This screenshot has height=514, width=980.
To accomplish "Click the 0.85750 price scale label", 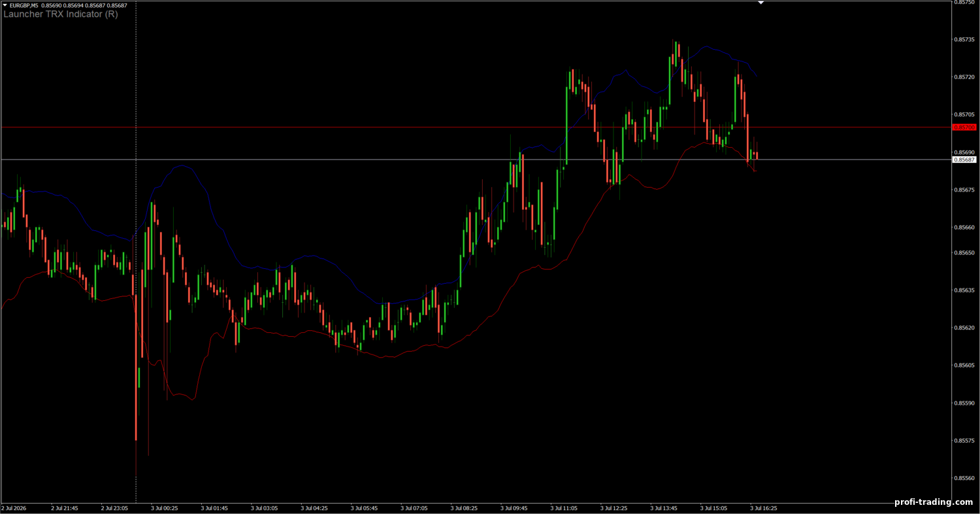I will click(x=964, y=2).
